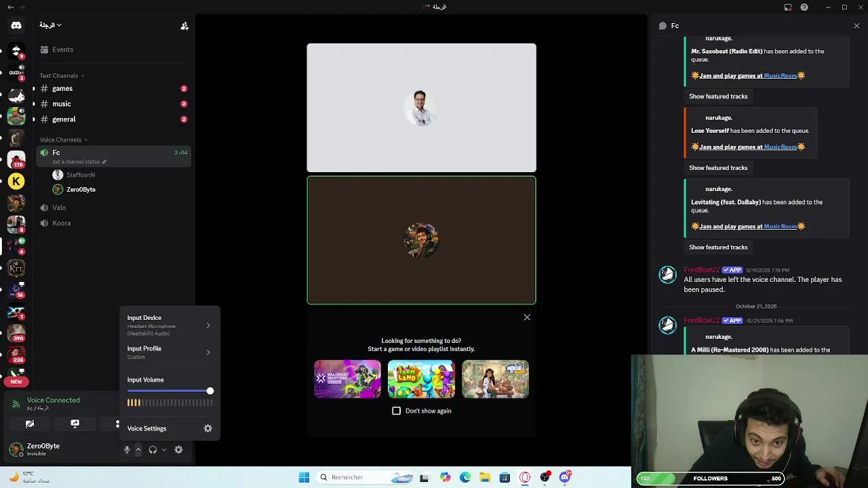The width and height of the screenshot is (868, 488).
Task: Dismiss the activity suggestion with the X
Action: 527,317
